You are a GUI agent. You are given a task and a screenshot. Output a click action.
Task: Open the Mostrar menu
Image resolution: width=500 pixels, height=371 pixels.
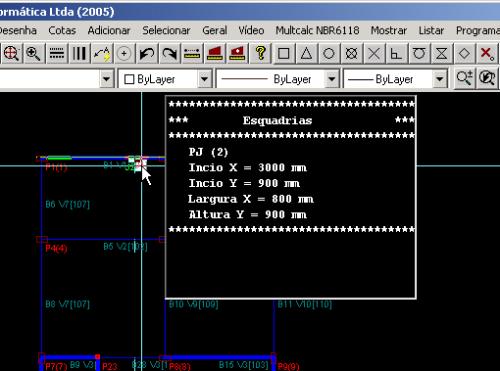click(x=389, y=31)
